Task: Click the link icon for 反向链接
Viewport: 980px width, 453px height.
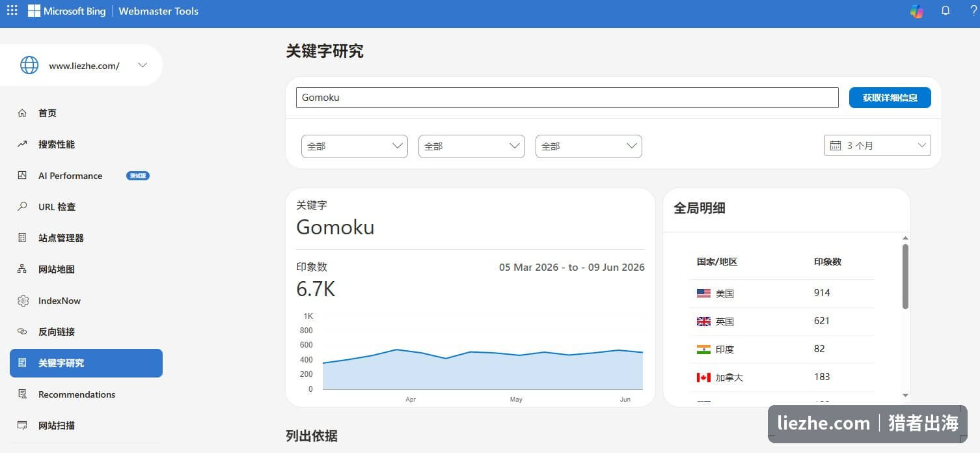Action: point(22,332)
